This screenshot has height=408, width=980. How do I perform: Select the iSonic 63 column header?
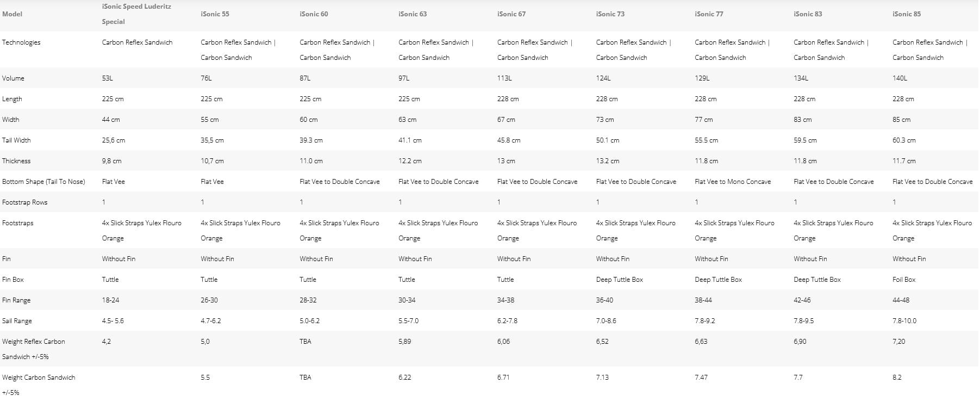(413, 14)
